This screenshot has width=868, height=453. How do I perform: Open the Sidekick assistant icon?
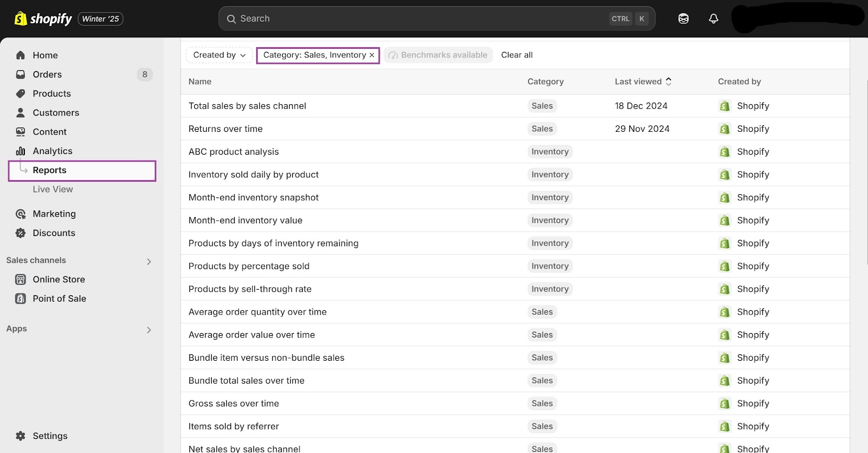point(684,18)
